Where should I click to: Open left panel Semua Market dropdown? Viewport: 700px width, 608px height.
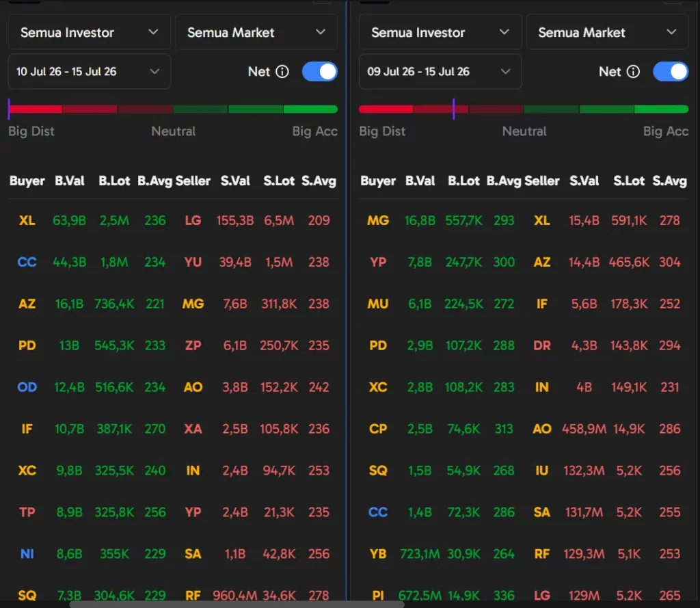click(256, 32)
